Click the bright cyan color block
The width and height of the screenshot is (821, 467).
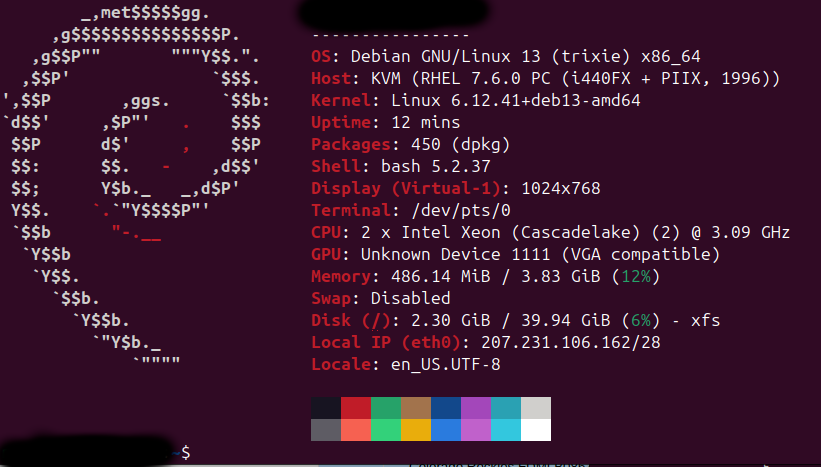click(x=506, y=430)
